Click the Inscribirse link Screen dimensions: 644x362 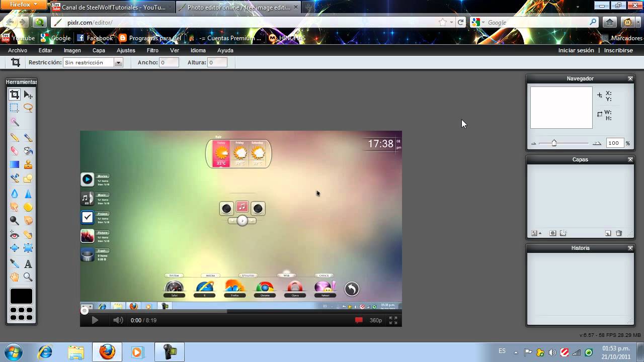(618, 50)
